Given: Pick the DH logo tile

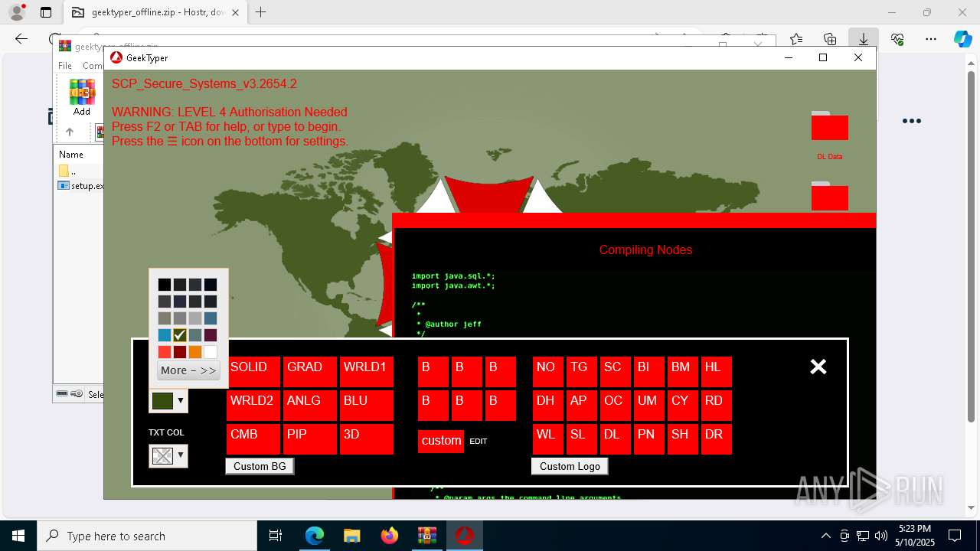Looking at the screenshot, I should coord(547,405).
